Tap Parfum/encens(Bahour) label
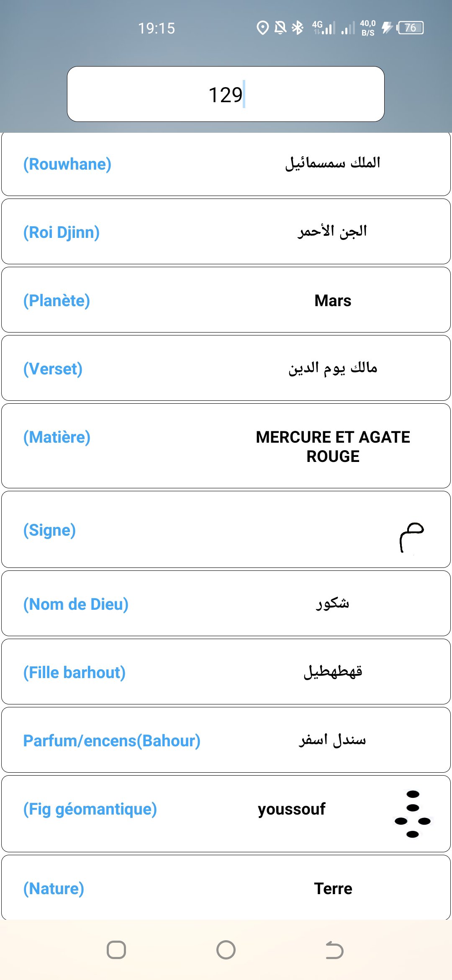Screen dimensions: 452x980 pos(112,741)
